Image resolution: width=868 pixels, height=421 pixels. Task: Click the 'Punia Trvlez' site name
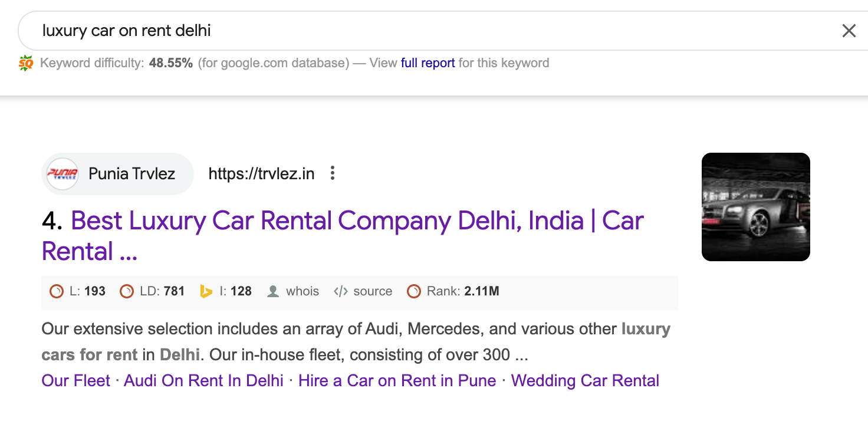coord(131,174)
